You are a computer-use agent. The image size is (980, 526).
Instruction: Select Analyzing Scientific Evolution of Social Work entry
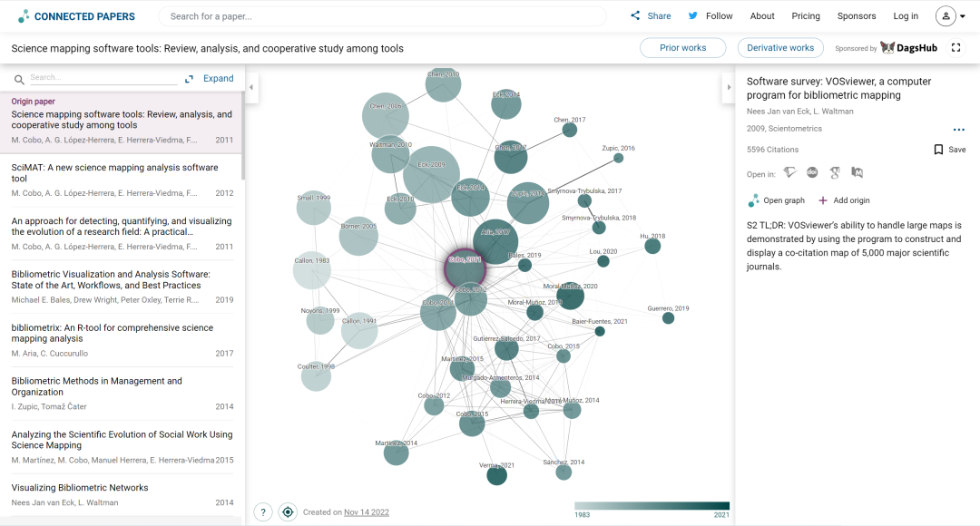122,447
